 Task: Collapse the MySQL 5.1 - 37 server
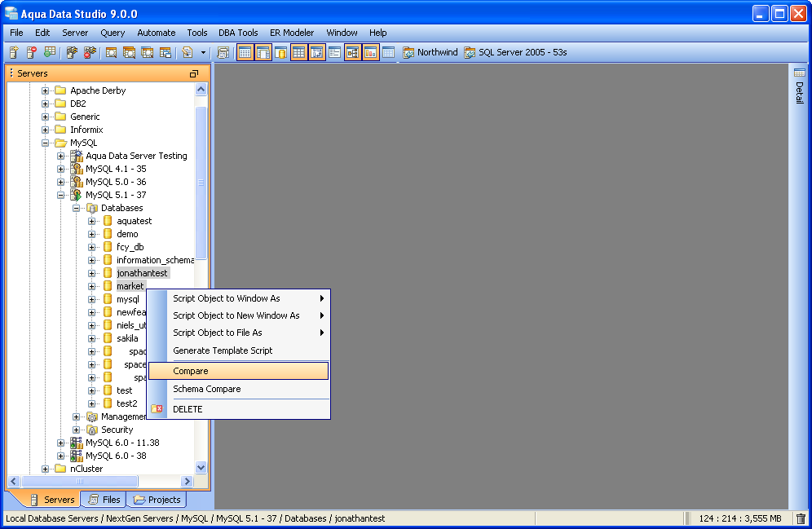60,195
